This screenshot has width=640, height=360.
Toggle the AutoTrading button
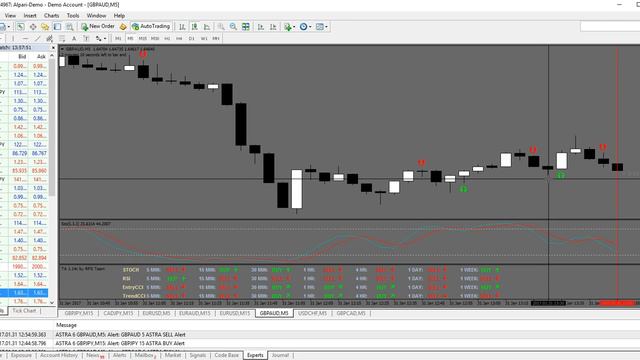[x=151, y=27]
